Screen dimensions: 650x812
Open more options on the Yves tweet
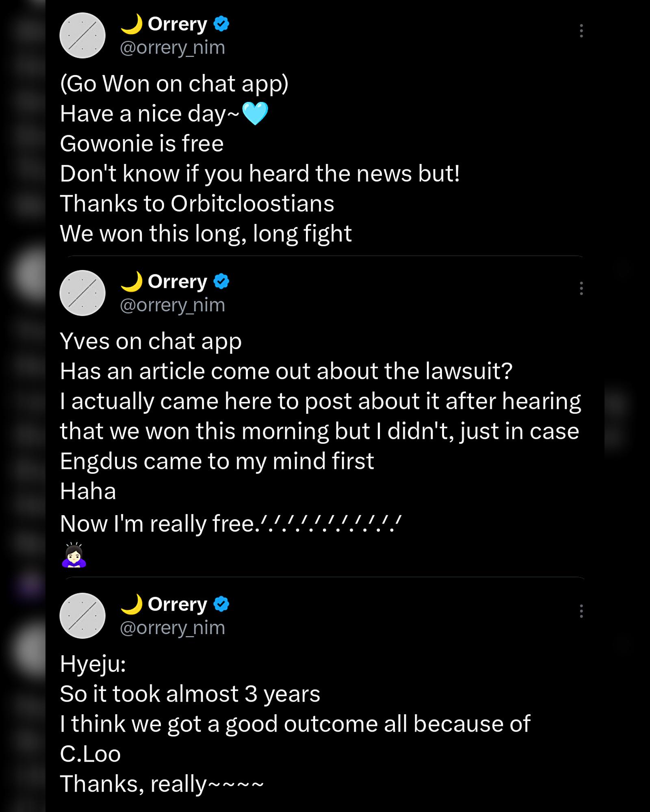[581, 288]
